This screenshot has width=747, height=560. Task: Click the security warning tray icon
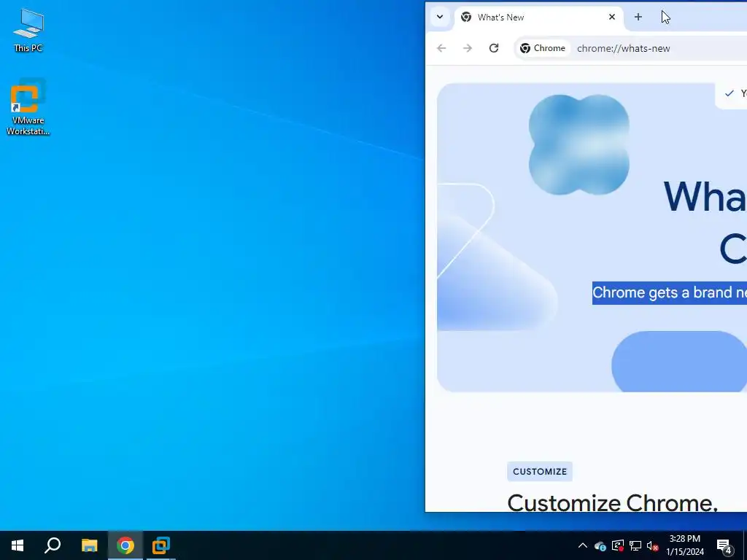pos(617,545)
